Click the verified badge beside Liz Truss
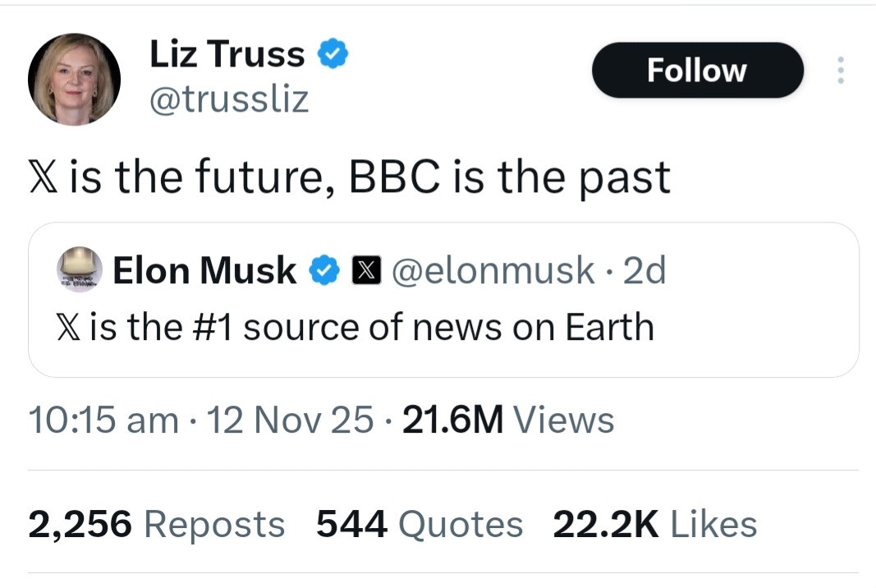The width and height of the screenshot is (876, 588). point(334,55)
